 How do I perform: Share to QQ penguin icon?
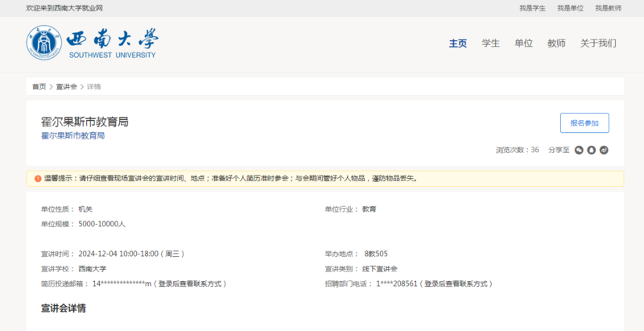pos(592,151)
